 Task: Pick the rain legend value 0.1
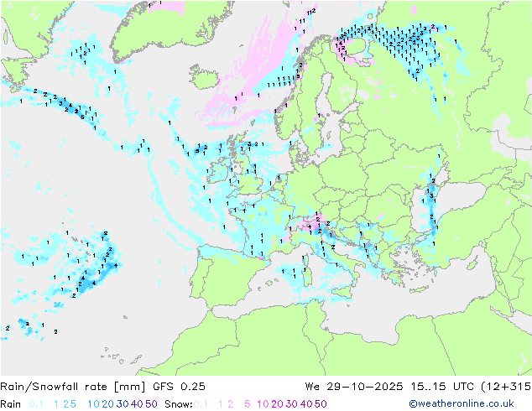[x=36, y=404]
